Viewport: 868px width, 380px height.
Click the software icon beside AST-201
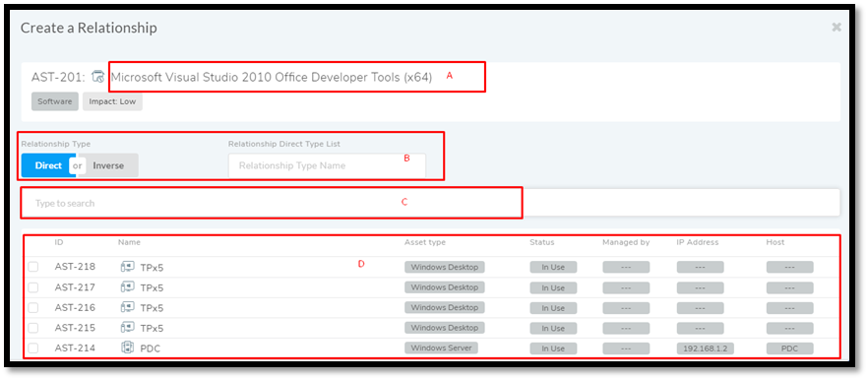[x=98, y=77]
